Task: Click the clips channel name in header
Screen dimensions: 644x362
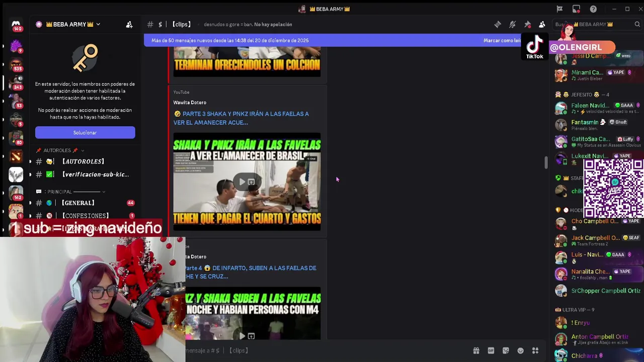Action: (182, 24)
